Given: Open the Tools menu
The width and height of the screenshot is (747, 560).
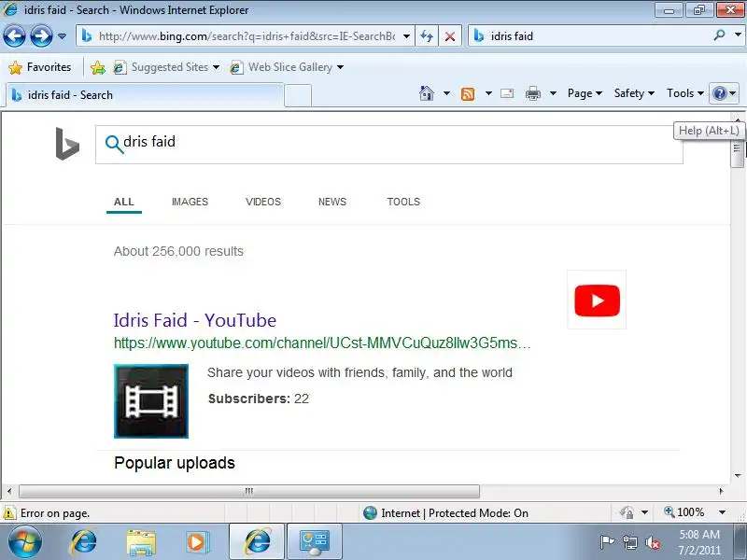Looking at the screenshot, I should click(685, 93).
